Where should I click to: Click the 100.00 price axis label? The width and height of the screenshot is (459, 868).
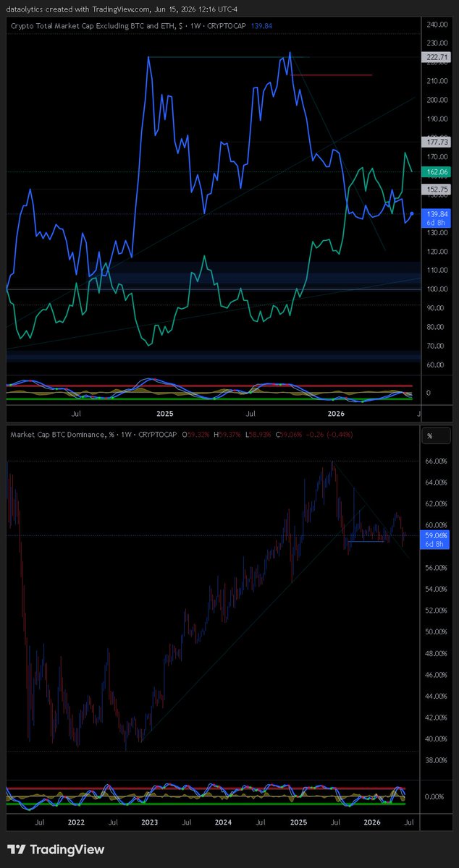point(437,289)
